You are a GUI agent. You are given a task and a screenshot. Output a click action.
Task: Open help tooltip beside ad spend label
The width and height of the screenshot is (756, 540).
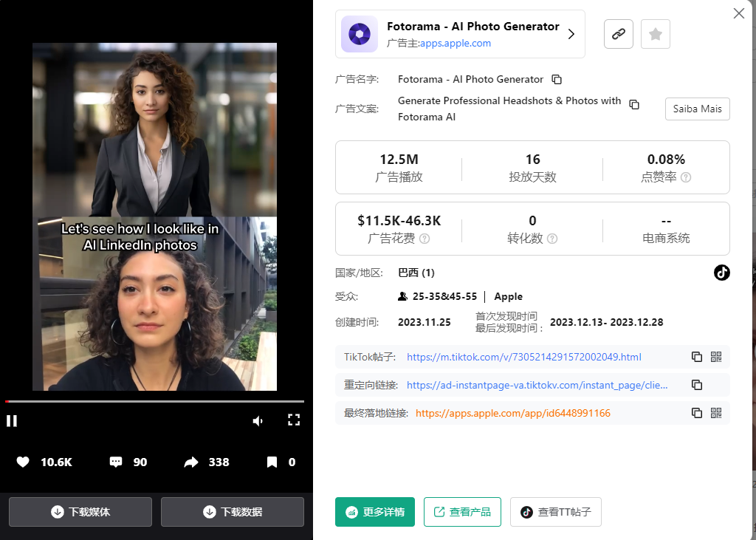tap(425, 239)
